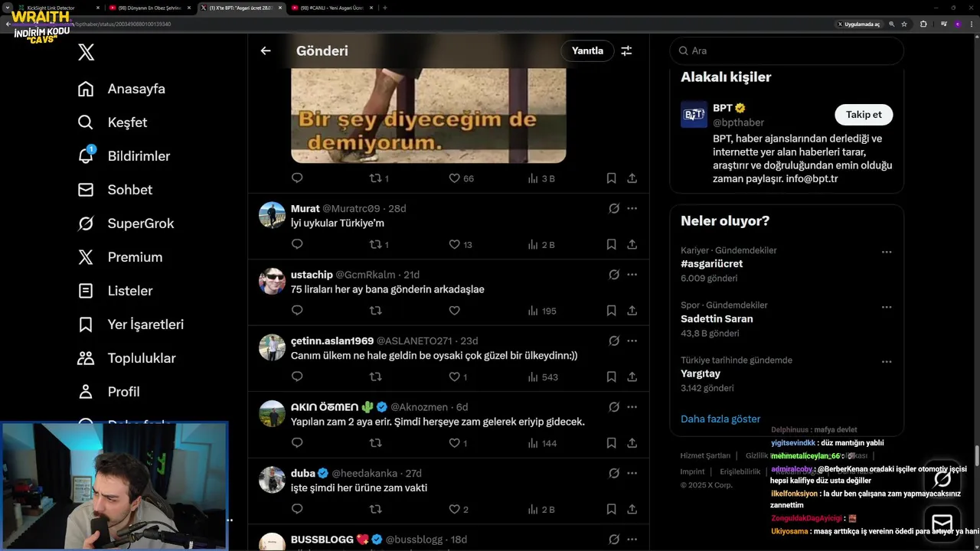Ask Grok about AKIN ÖƏMEN's reply
Screen dimensions: 980x551
click(614, 407)
